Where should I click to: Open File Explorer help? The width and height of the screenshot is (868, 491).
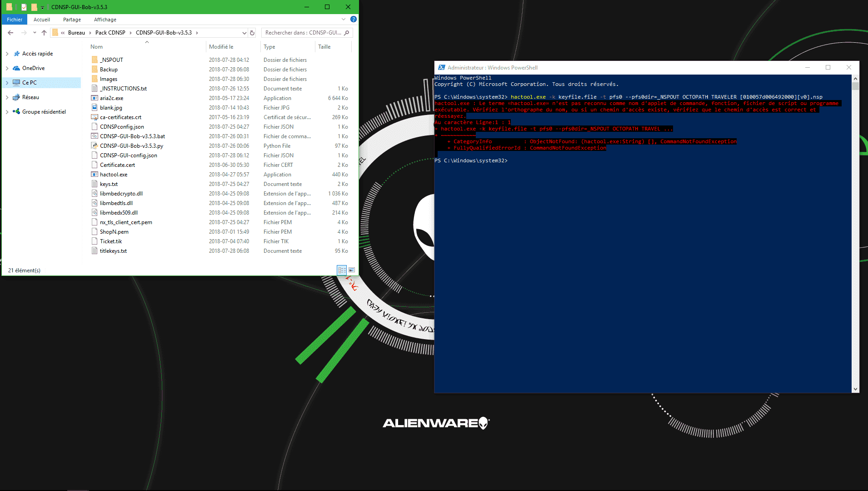tap(354, 19)
